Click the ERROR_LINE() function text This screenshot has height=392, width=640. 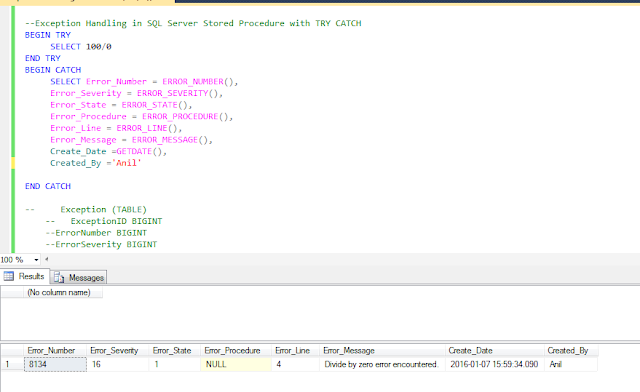pos(147,128)
